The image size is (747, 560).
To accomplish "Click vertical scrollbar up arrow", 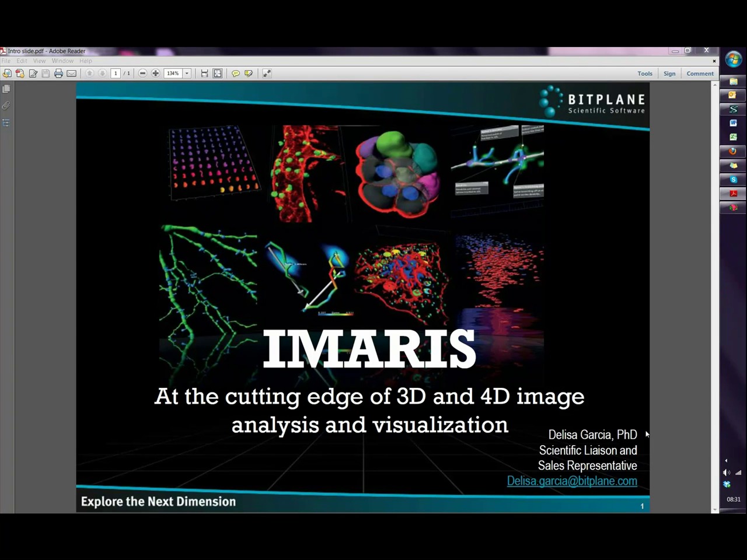I will [714, 85].
